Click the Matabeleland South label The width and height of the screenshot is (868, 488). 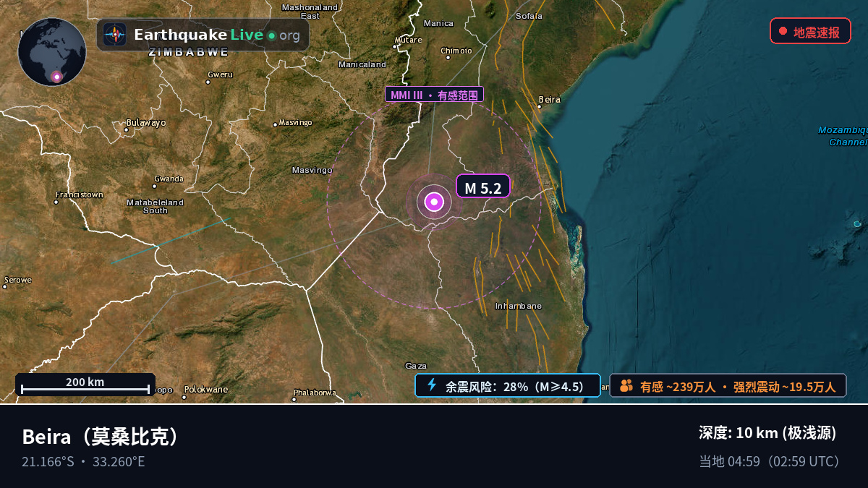(156, 206)
